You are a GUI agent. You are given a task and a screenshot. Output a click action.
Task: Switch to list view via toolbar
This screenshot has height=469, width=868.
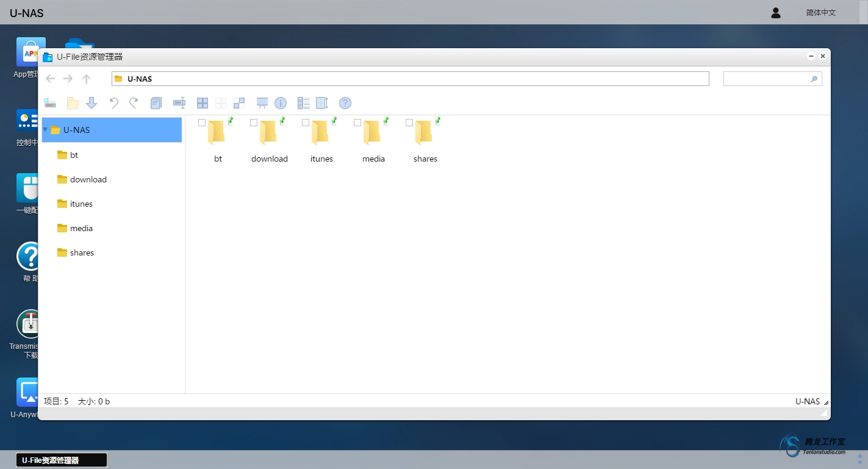click(x=304, y=103)
